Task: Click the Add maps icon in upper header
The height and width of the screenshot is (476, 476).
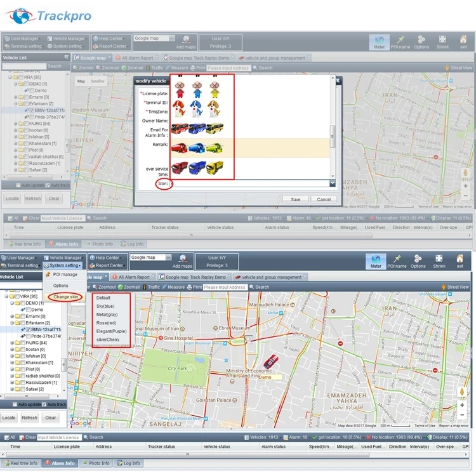Action: [186, 42]
